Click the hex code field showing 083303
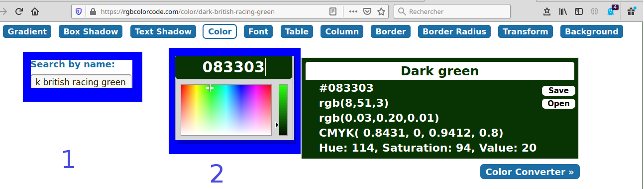The width and height of the screenshot is (644, 189). 233,67
